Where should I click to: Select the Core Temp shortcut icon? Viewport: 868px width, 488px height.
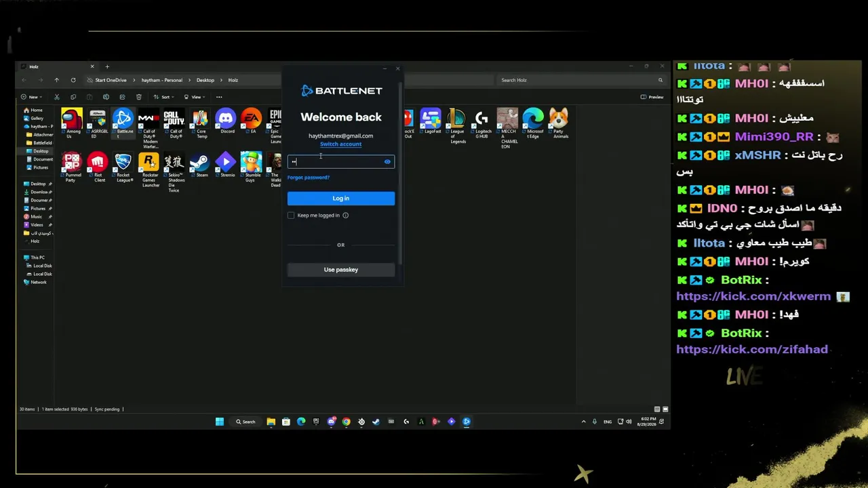click(200, 118)
